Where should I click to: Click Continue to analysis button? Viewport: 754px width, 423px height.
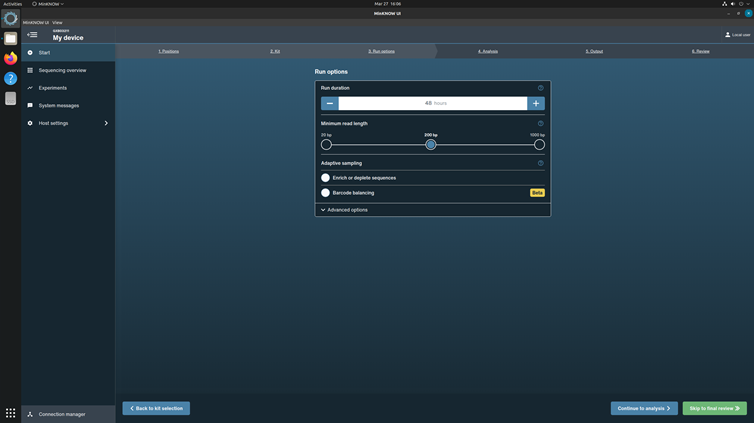pyautogui.click(x=644, y=408)
